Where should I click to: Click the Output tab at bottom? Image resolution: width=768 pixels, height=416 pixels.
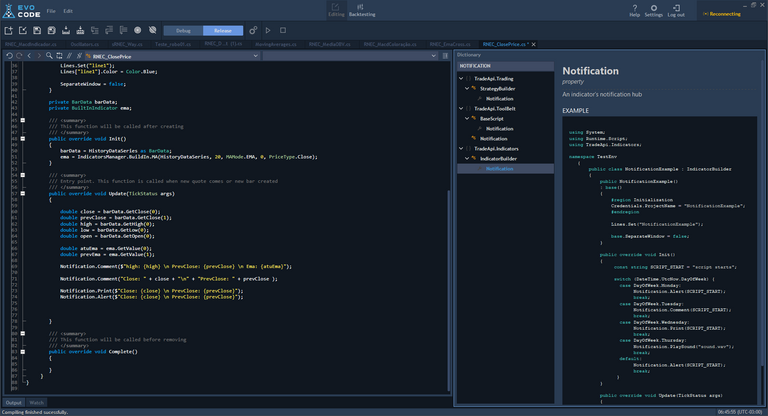tap(13, 402)
